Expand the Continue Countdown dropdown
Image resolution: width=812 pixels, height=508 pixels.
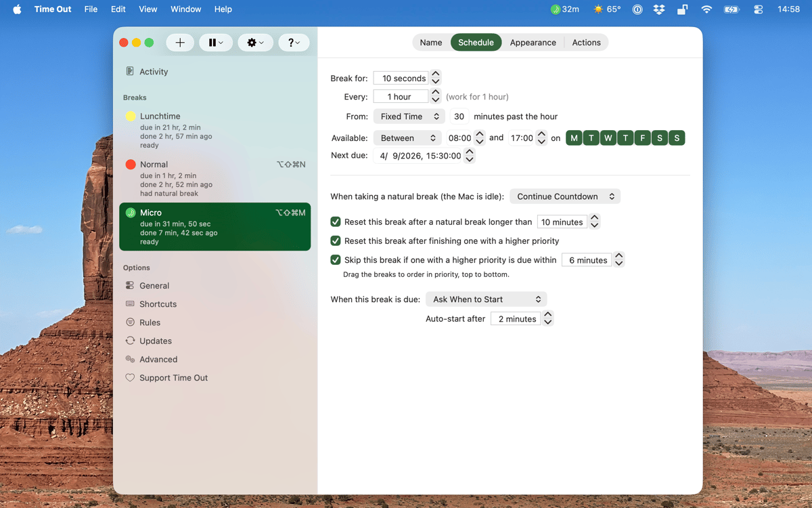click(x=565, y=196)
